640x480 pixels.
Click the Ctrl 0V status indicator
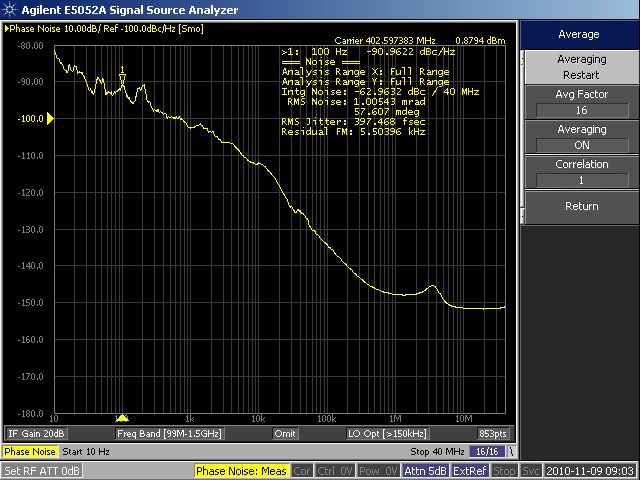point(335,471)
